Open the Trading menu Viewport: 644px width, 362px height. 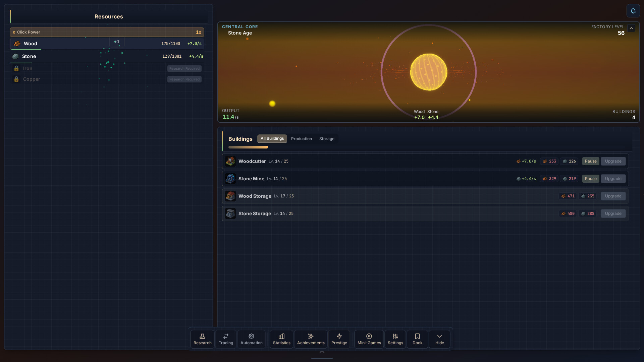226,339
